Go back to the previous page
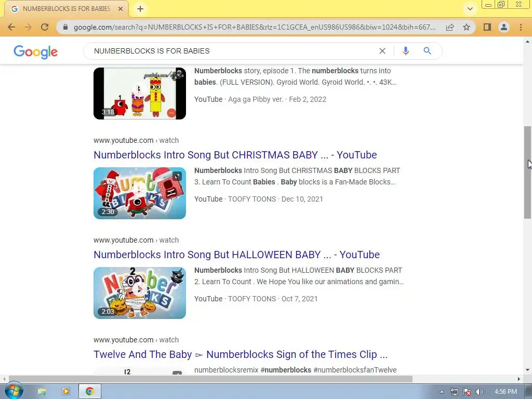 tap(11, 27)
